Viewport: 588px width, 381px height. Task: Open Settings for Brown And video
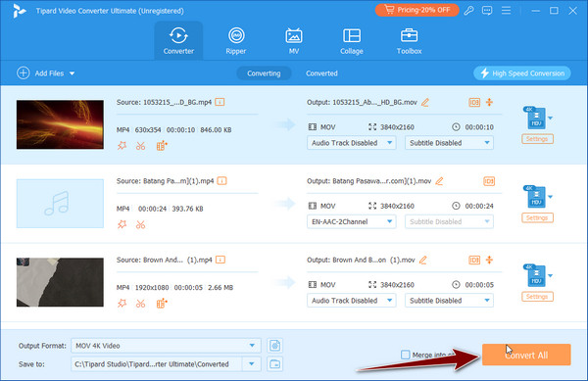point(537,297)
